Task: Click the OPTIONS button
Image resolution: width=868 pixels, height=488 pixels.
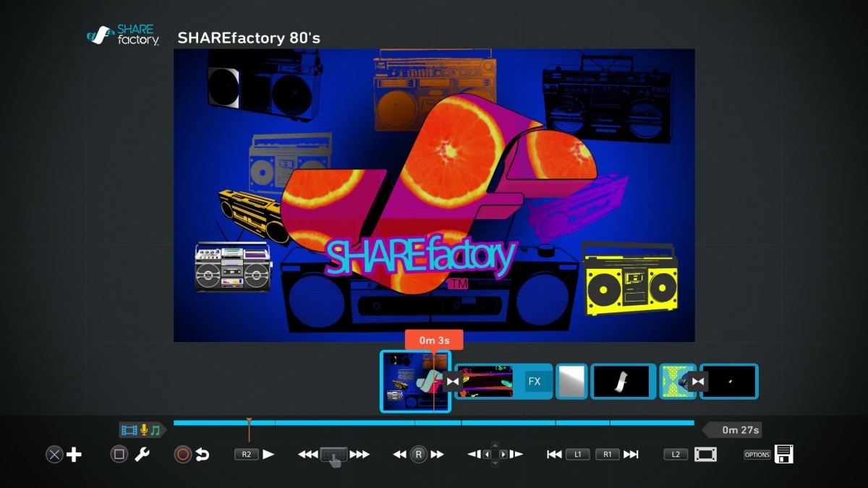Action: (757, 454)
